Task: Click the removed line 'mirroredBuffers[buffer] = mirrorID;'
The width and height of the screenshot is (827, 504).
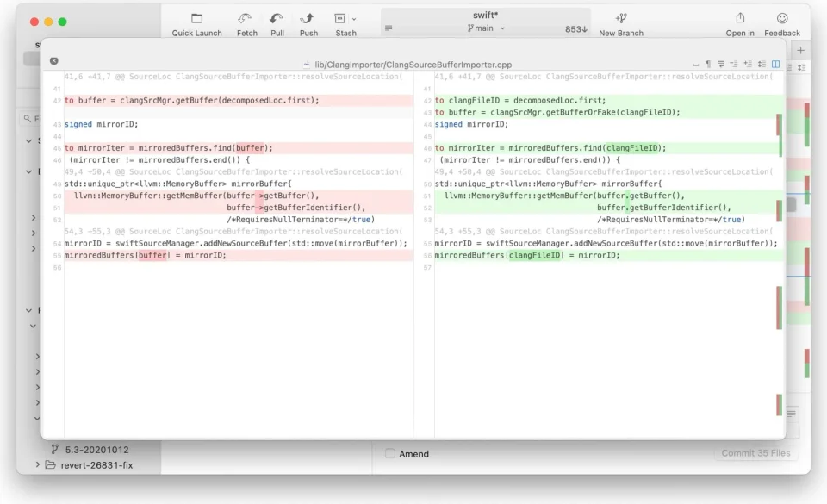Action: point(239,255)
